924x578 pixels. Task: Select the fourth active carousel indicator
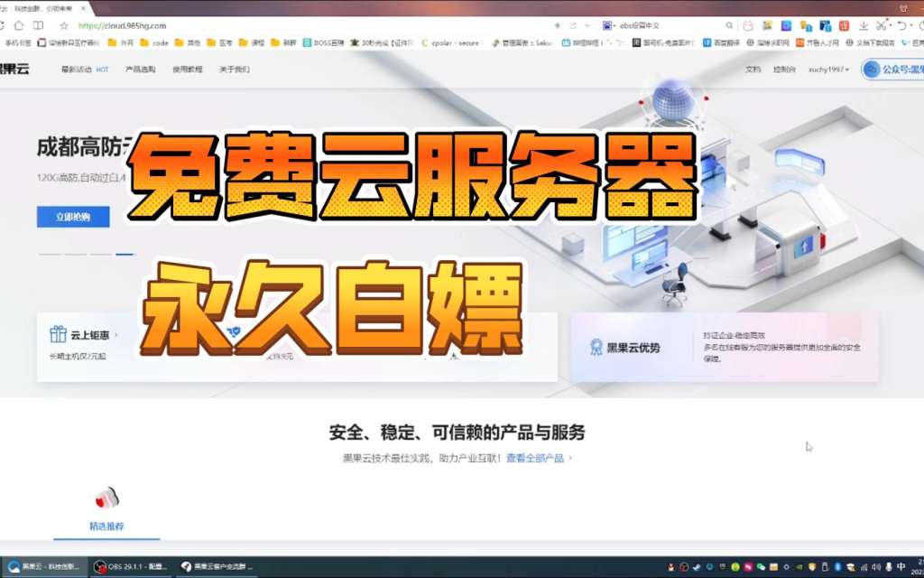(x=125, y=254)
